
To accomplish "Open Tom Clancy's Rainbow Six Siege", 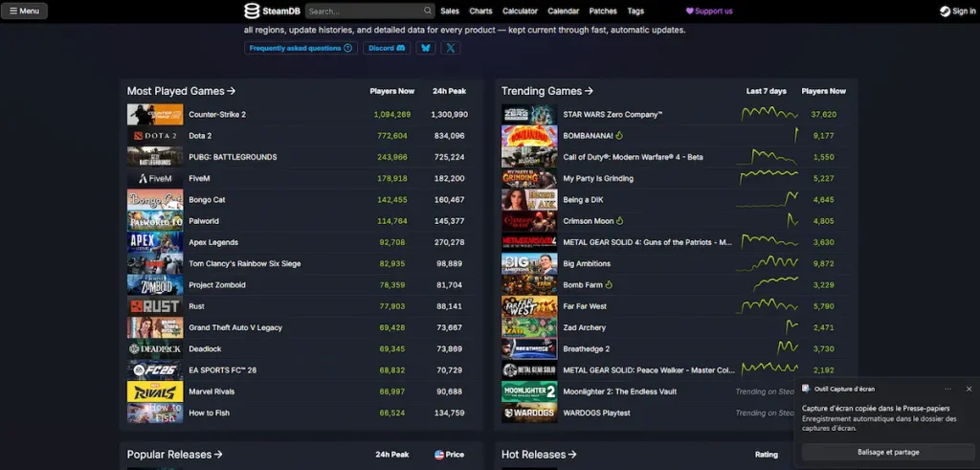I will 244,264.
